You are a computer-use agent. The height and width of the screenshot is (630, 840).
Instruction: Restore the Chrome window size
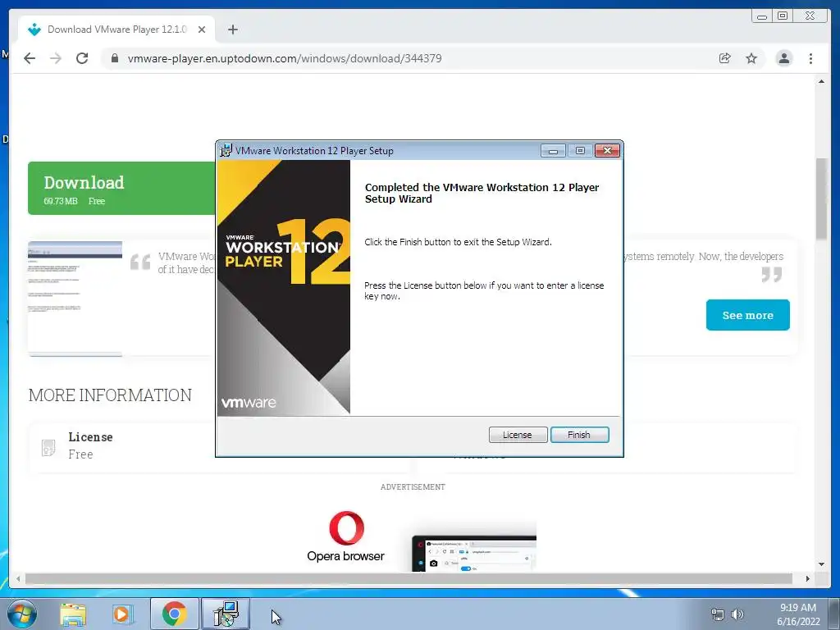tap(783, 16)
